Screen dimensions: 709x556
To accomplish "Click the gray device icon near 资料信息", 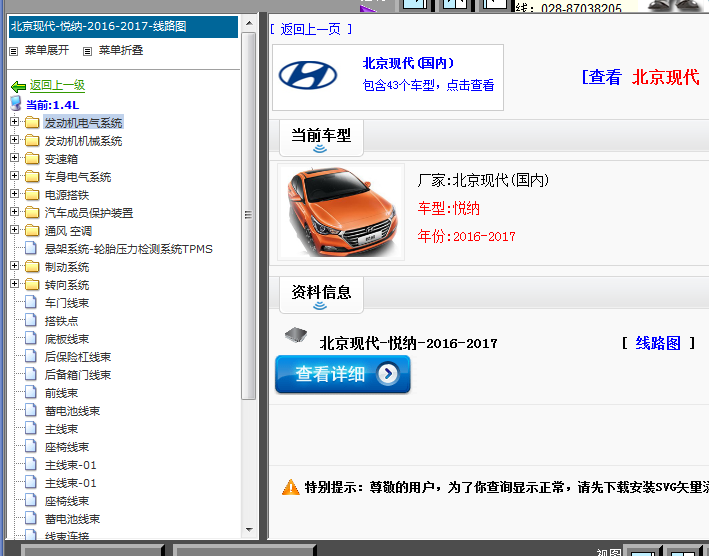I will pyautogui.click(x=296, y=335).
